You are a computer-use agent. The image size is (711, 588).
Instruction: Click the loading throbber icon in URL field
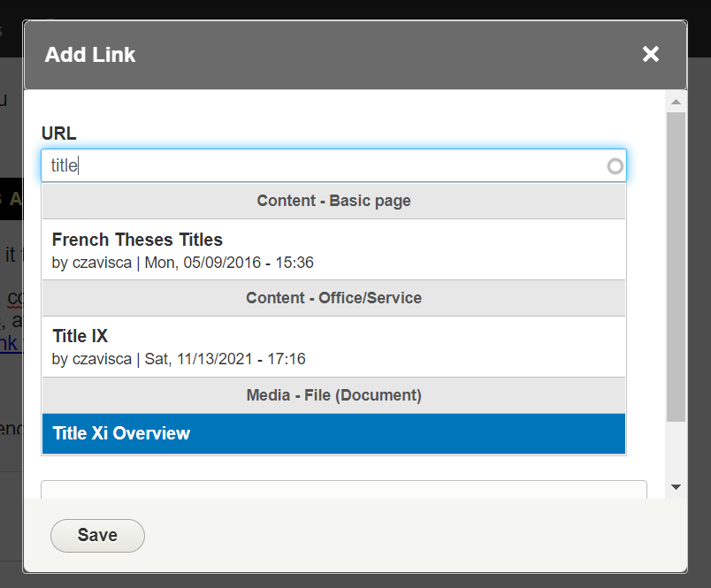[x=615, y=166]
